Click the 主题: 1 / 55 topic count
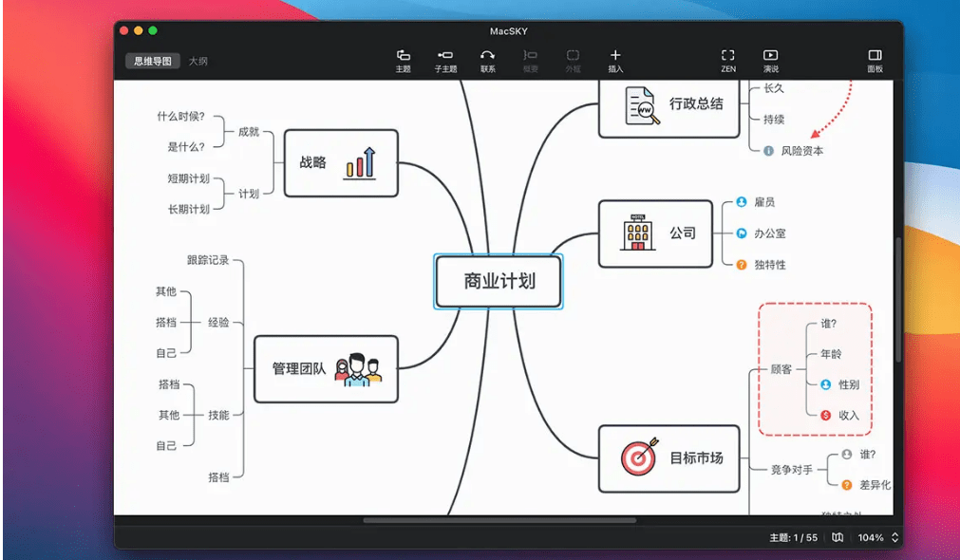This screenshot has height=560, width=960. (x=794, y=537)
